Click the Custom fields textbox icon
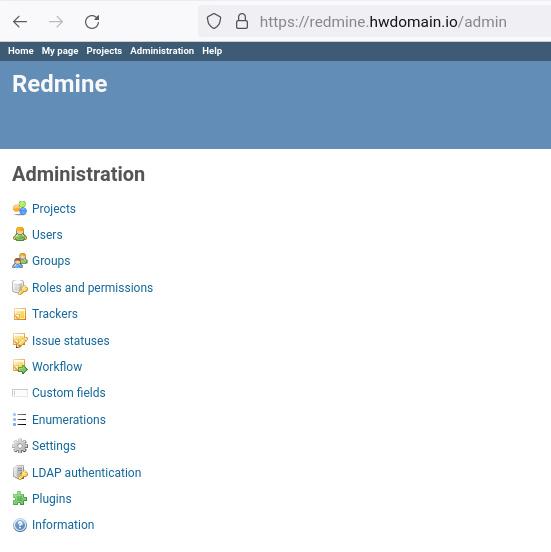The width and height of the screenshot is (551, 552). pyautogui.click(x=20, y=393)
